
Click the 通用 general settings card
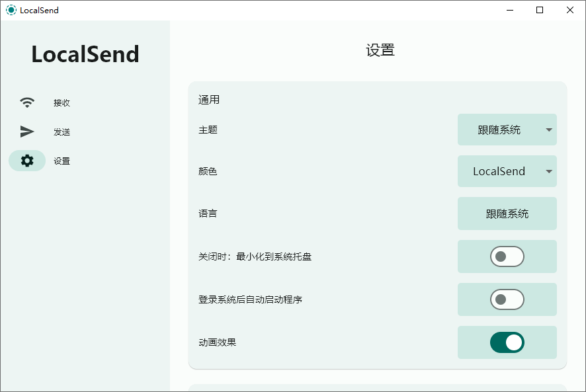[x=209, y=100]
